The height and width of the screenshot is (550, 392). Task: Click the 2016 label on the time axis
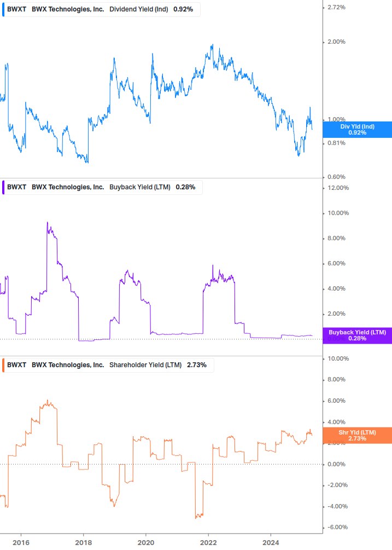[x=21, y=543]
